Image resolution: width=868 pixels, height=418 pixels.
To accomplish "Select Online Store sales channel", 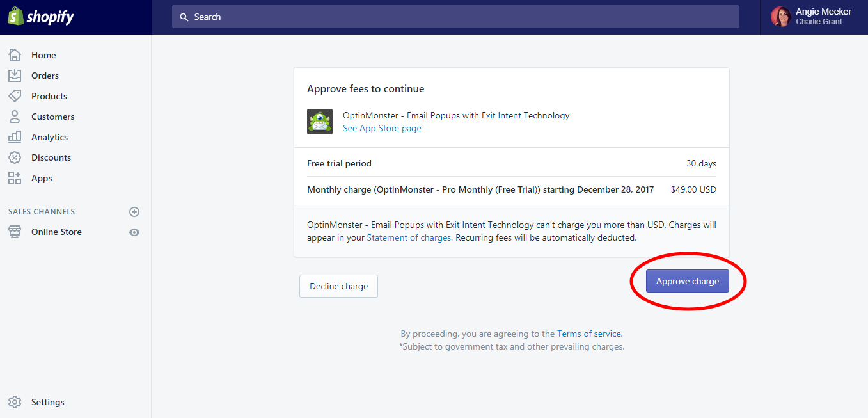I will click(x=56, y=232).
